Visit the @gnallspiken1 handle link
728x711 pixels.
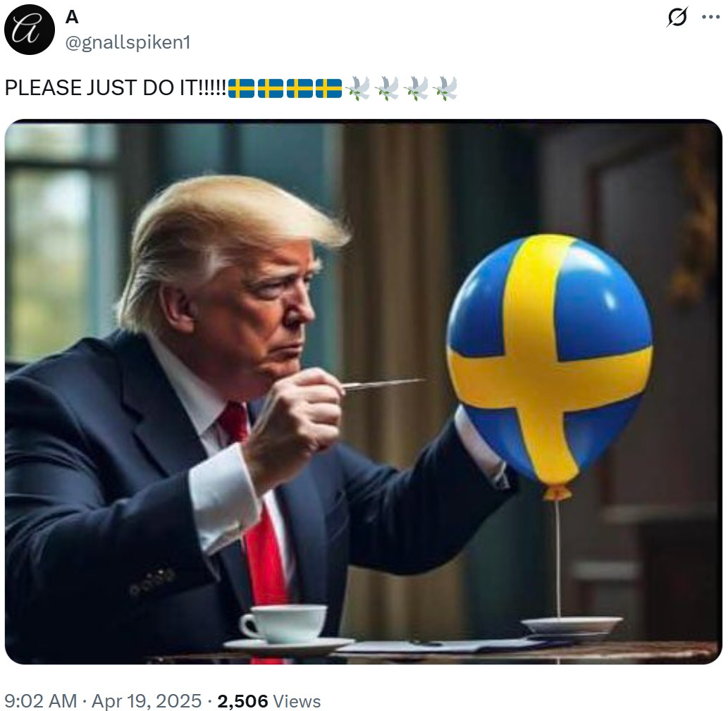[x=128, y=43]
